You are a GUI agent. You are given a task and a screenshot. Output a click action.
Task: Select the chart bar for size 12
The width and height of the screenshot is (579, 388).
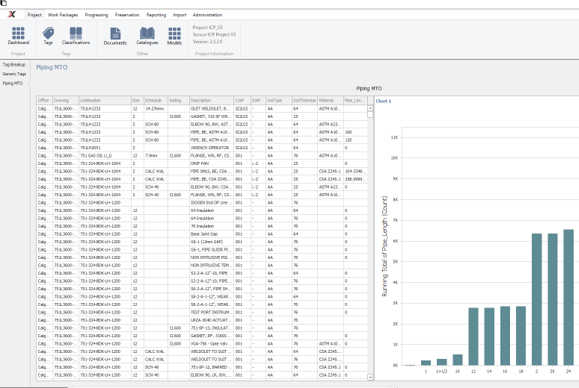473,336
